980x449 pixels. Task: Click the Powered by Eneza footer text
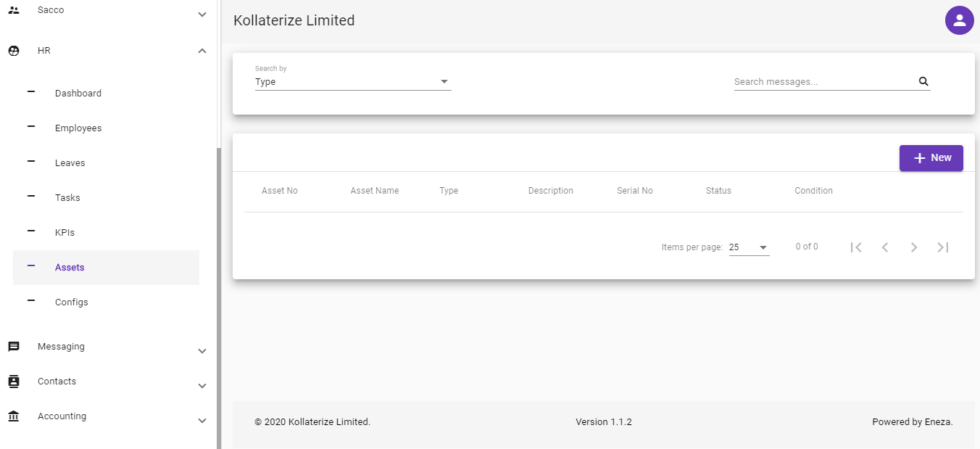[913, 422]
